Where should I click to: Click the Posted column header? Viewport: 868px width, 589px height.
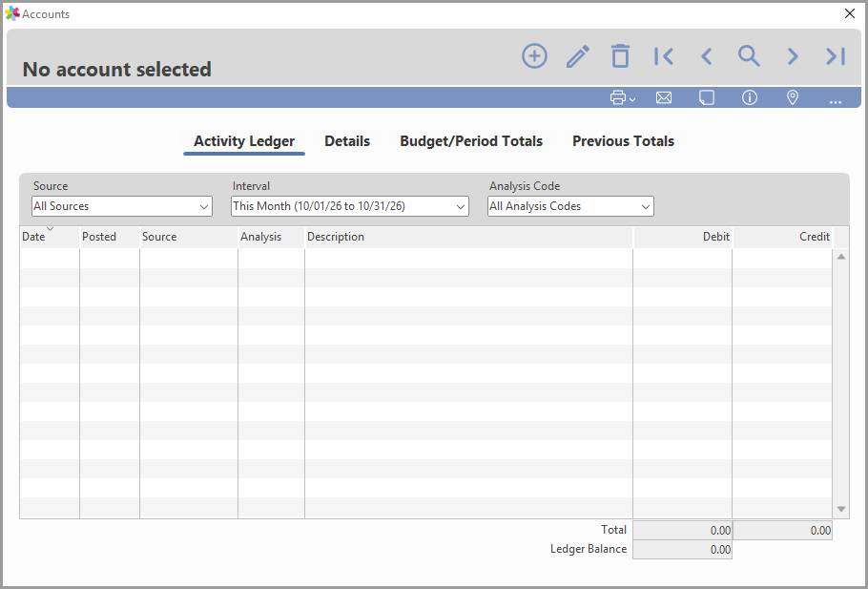point(110,237)
